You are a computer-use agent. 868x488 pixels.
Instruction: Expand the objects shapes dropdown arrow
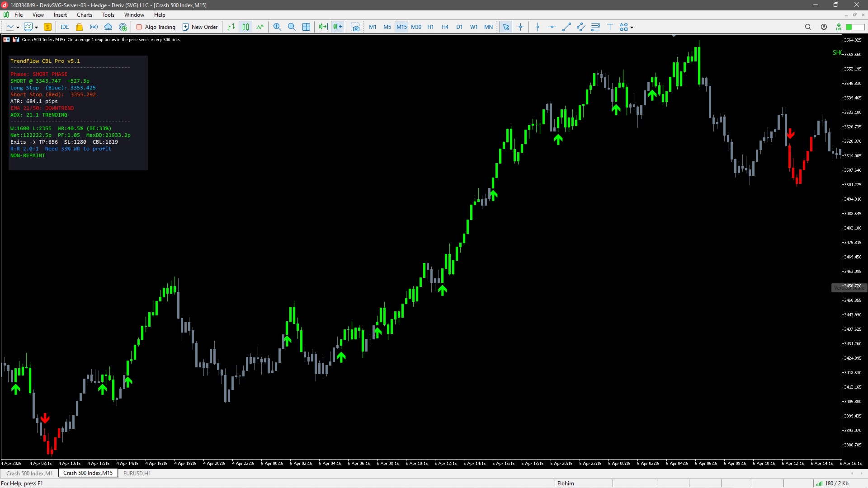point(632,28)
